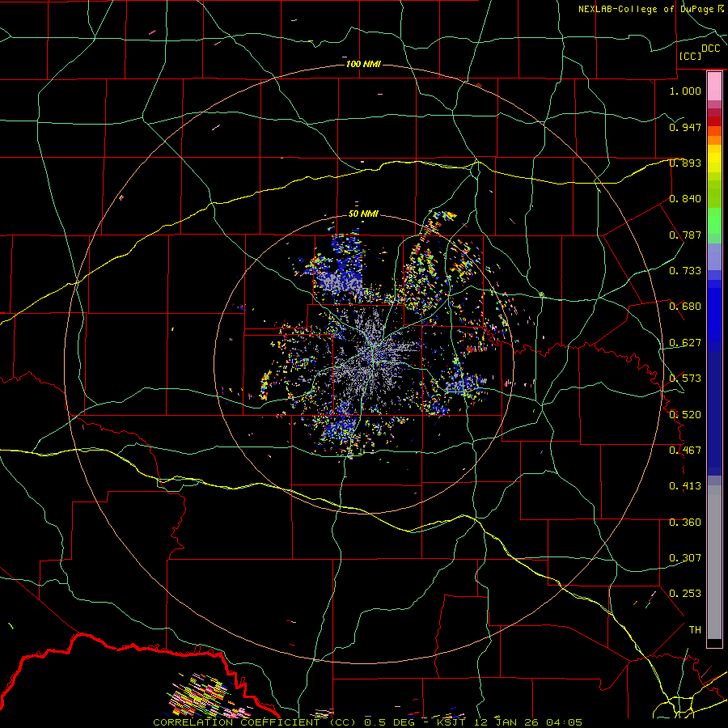Image resolution: width=728 pixels, height=728 pixels.
Task: Click the 0.253 value on color scale
Action: click(x=685, y=594)
